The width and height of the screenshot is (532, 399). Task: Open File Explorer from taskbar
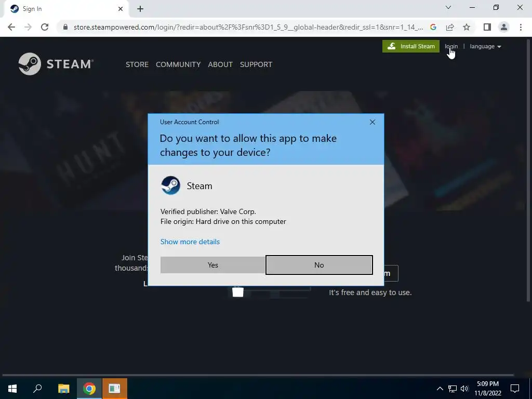pyautogui.click(x=63, y=389)
